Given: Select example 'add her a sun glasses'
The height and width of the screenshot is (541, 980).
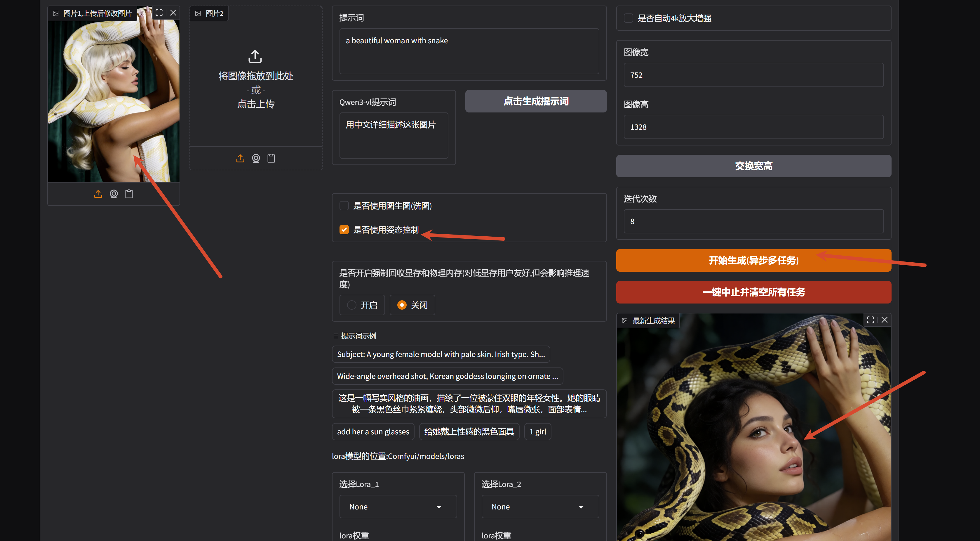Looking at the screenshot, I should [373, 432].
